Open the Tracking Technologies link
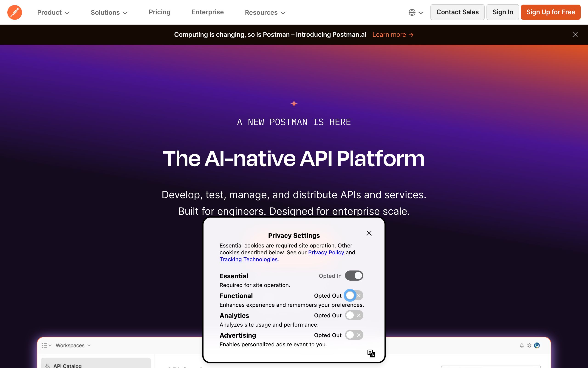This screenshot has width=588, height=368. 248,259
